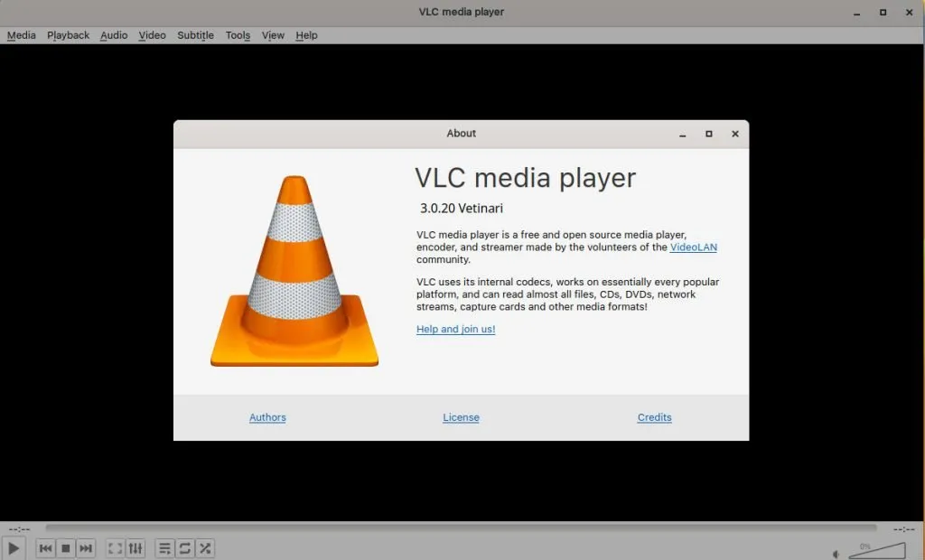Open the Subtitle menu

pos(196,35)
